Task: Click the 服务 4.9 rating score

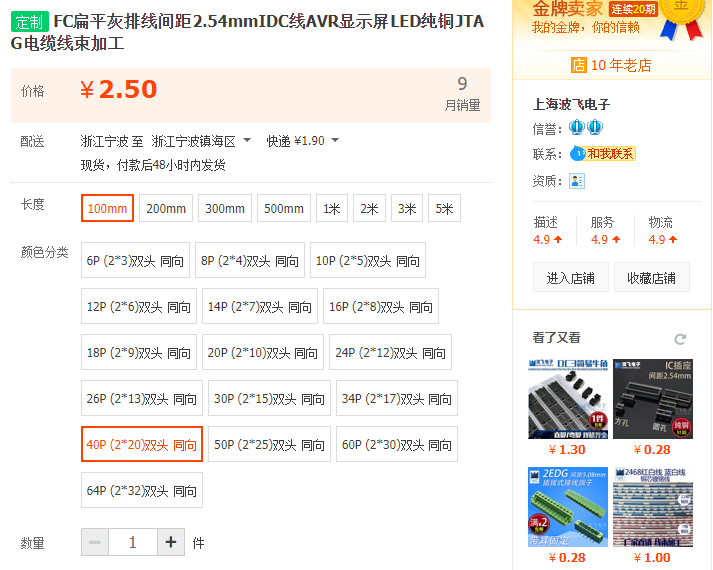Action: tap(605, 239)
